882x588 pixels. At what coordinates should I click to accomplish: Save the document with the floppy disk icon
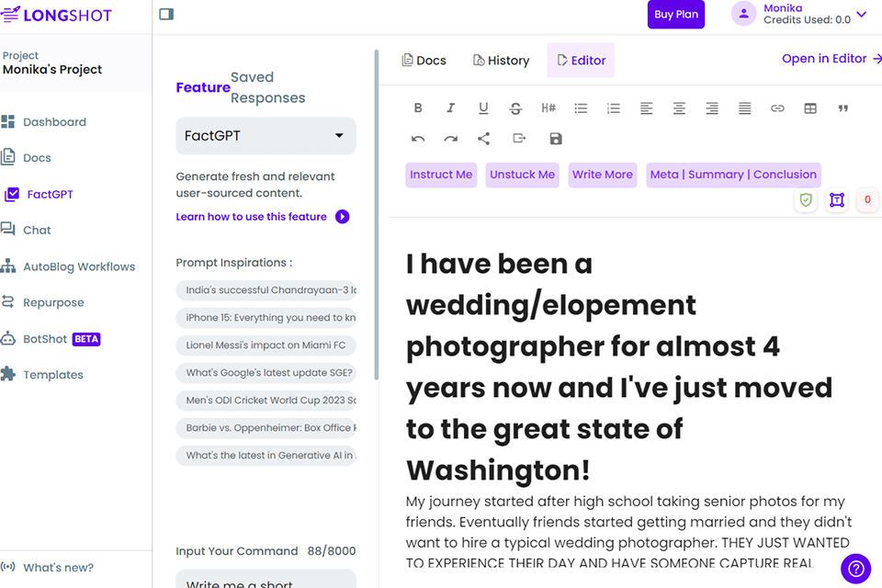click(556, 139)
